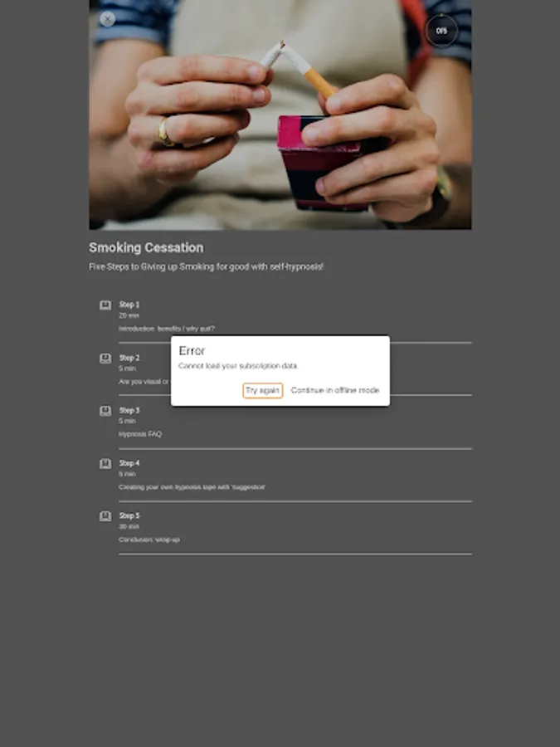Tap the broken cigarette header image

pos(280,115)
